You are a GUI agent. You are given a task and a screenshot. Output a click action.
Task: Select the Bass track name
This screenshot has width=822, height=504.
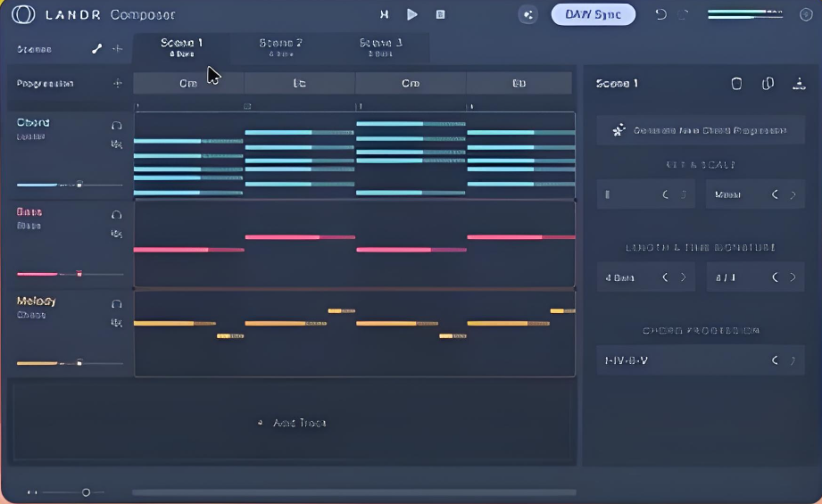tap(29, 211)
